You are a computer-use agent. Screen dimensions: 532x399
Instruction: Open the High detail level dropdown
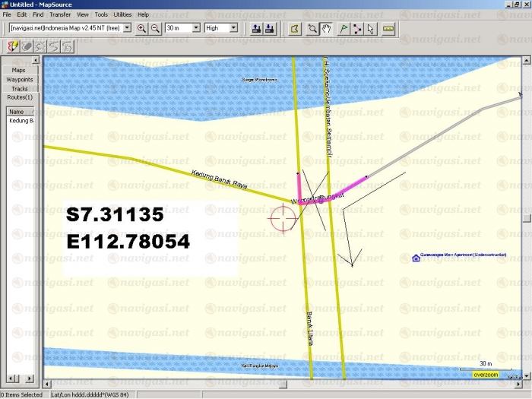tap(233, 28)
